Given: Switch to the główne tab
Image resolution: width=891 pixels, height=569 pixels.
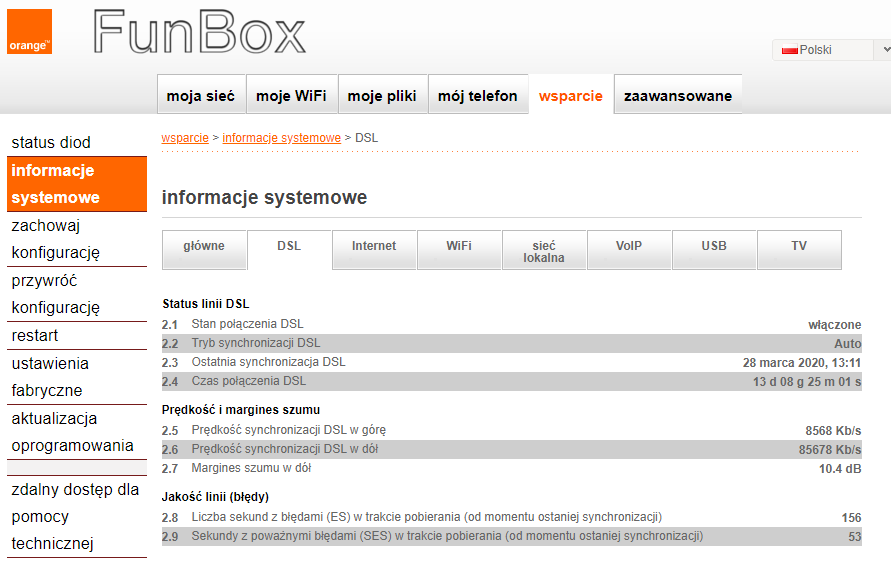Looking at the screenshot, I should click(204, 247).
